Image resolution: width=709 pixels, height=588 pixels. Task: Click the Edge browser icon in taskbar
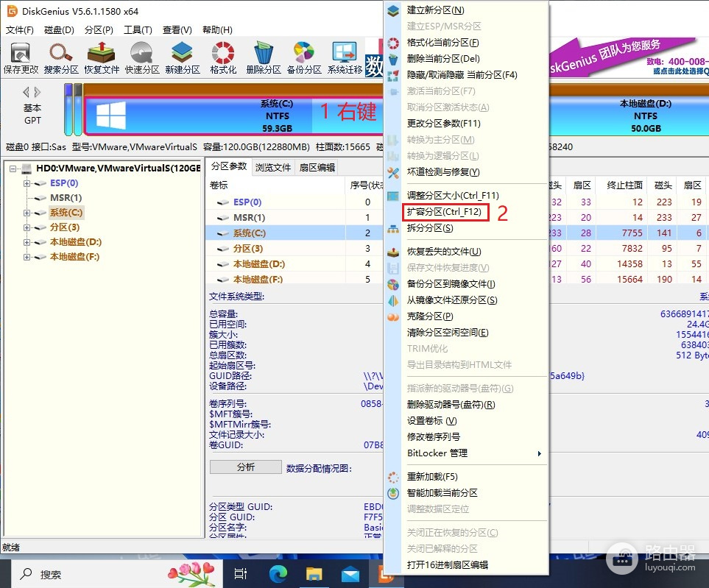(278, 574)
